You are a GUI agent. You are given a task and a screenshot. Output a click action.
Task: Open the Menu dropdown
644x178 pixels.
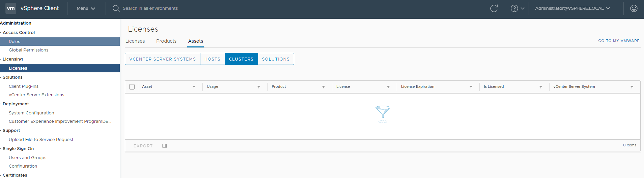pos(86,8)
